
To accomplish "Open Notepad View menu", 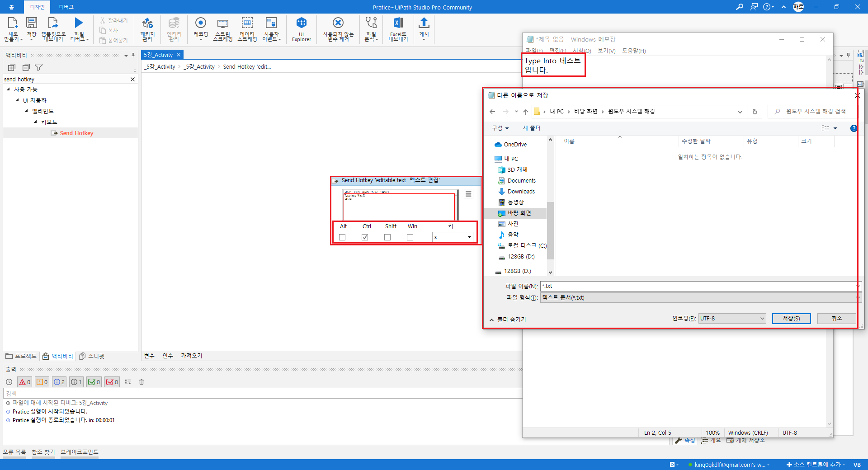I will pyautogui.click(x=606, y=51).
